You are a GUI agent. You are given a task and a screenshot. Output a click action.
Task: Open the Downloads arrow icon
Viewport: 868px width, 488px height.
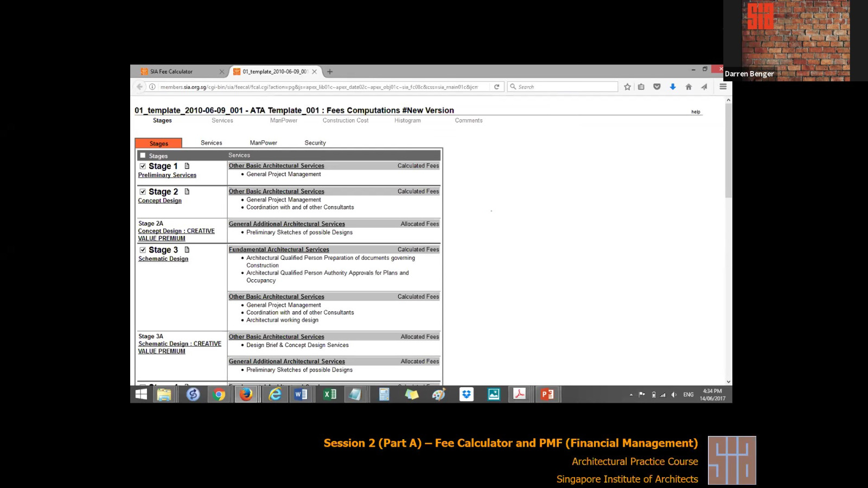click(673, 87)
